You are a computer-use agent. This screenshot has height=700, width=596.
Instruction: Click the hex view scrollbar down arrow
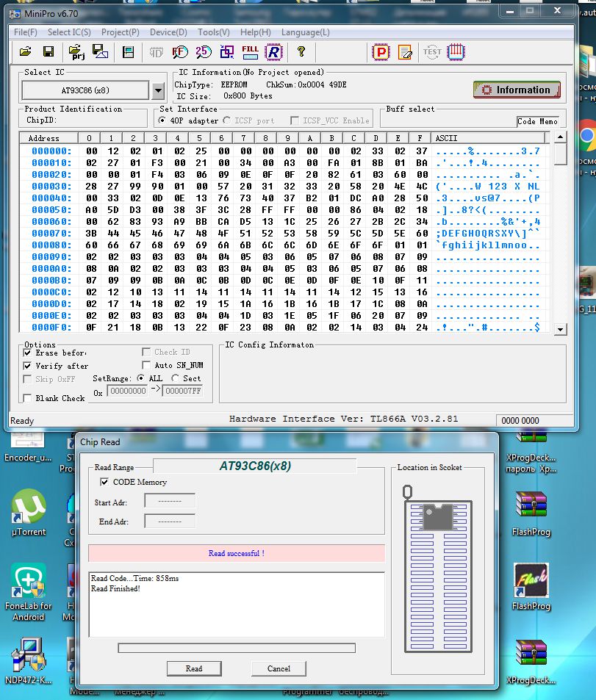coord(560,329)
